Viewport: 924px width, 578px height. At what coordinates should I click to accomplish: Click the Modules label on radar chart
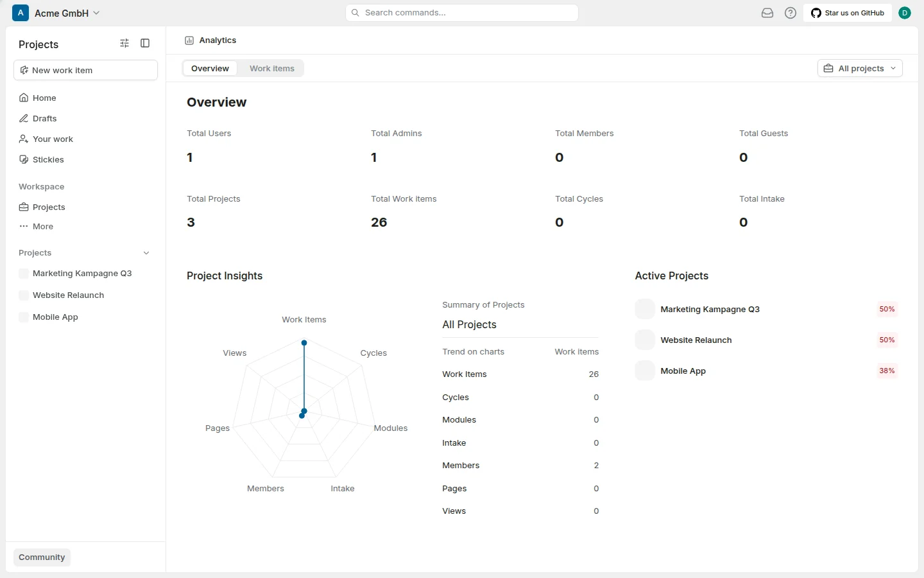[391, 428]
